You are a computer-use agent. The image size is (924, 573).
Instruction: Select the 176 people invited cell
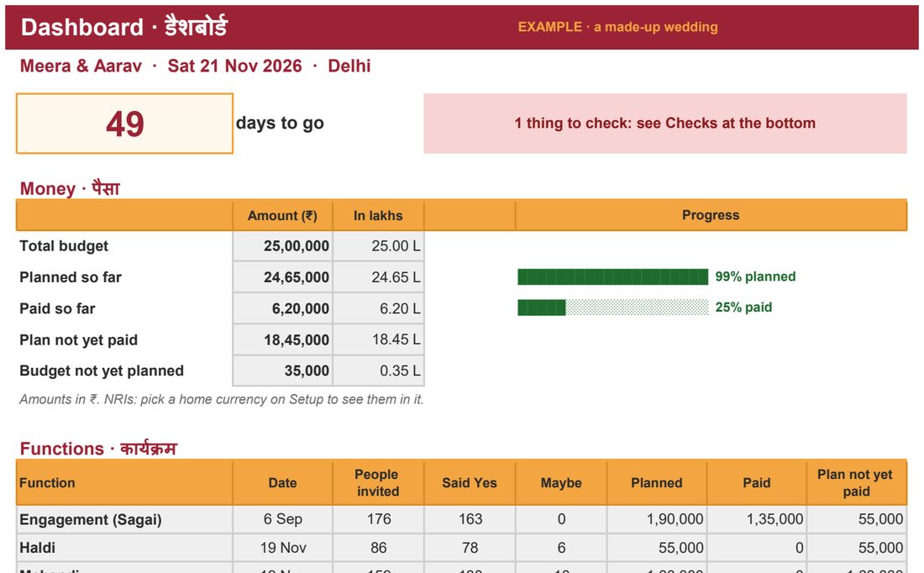[x=378, y=519]
